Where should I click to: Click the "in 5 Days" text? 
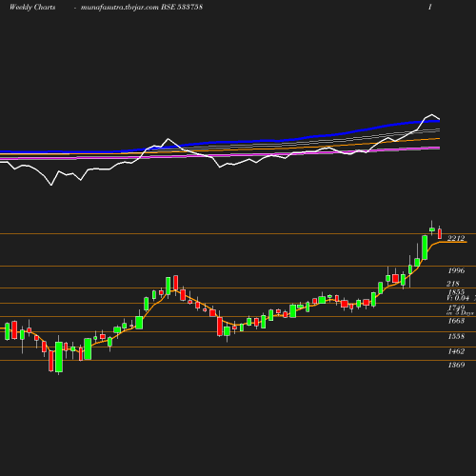coord(460,313)
